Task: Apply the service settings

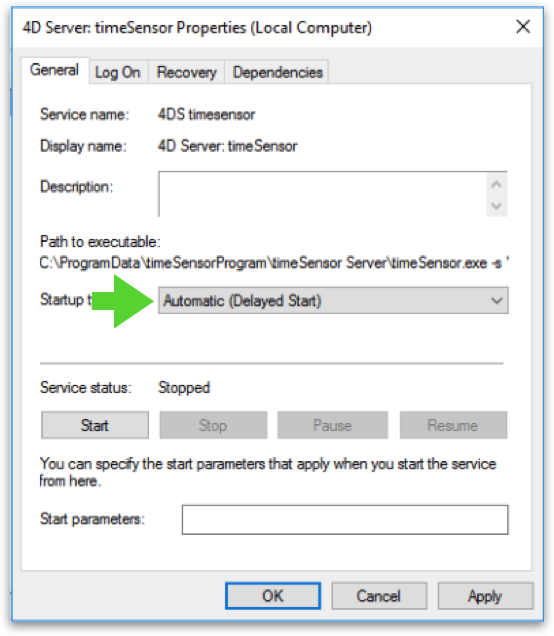Action: [485, 596]
